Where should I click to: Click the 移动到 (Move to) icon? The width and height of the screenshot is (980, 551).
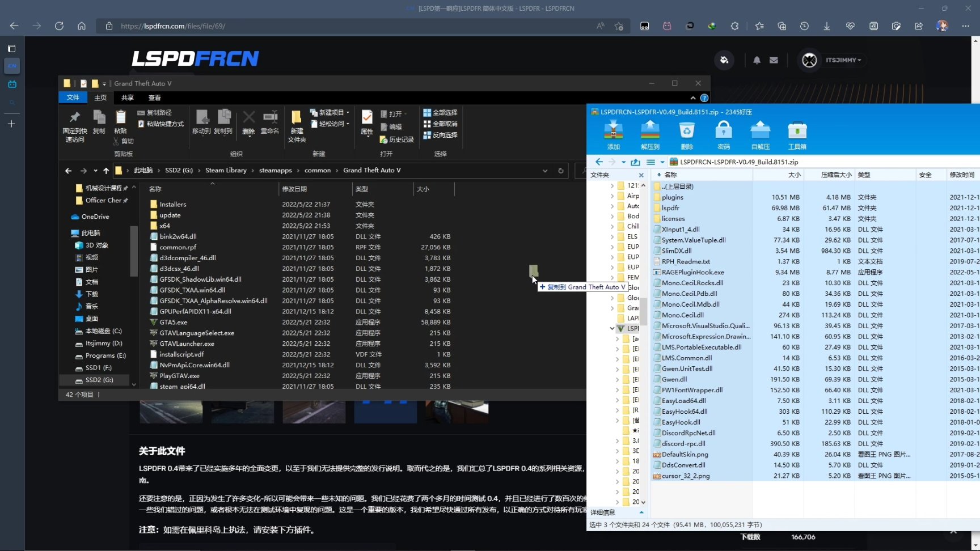coord(201,117)
